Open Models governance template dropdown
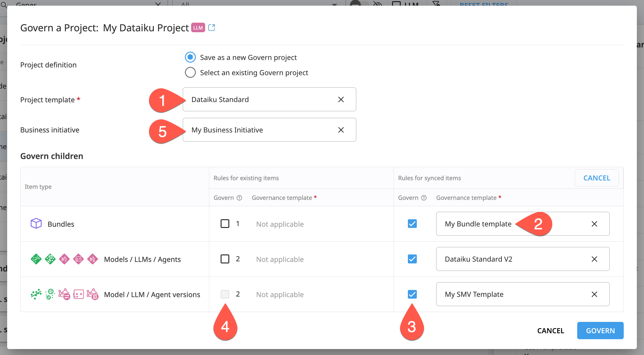 coord(523,259)
